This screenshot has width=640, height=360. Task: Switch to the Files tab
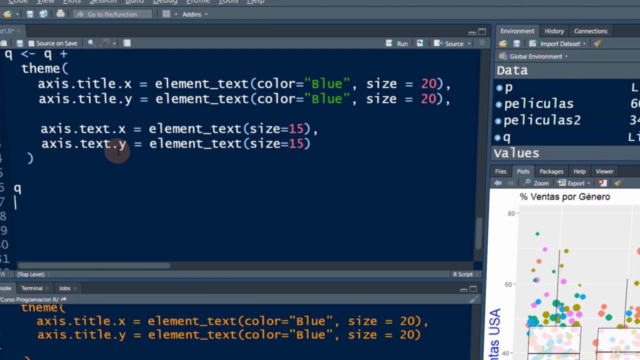500,171
